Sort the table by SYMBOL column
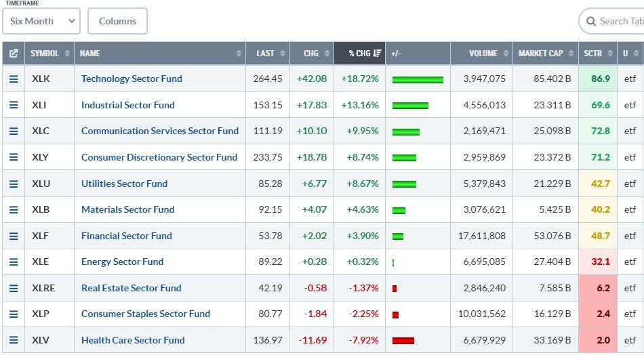644x355 pixels. coord(49,54)
